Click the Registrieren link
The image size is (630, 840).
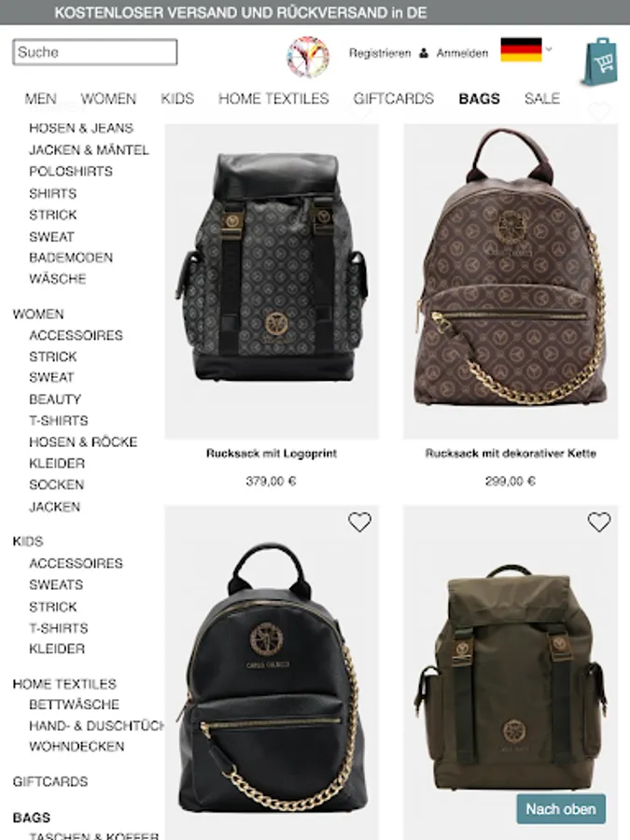[380, 53]
